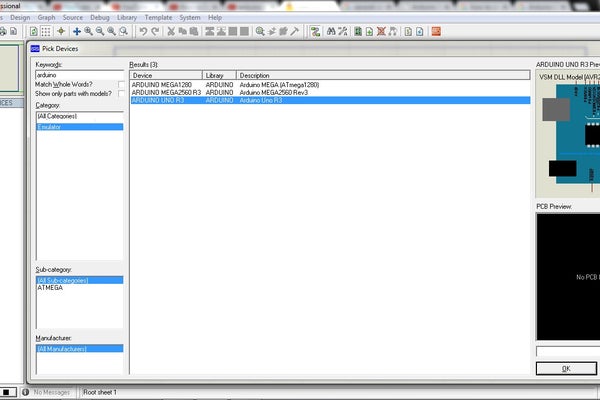Click the orange Netlist to ARES icon
The image size is (600, 400).
pyautogui.click(x=436, y=31)
